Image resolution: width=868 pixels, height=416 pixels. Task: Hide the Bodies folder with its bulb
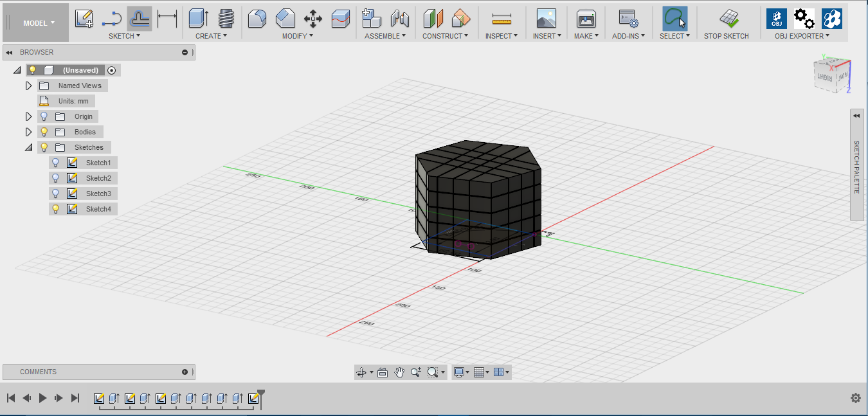[x=44, y=132]
